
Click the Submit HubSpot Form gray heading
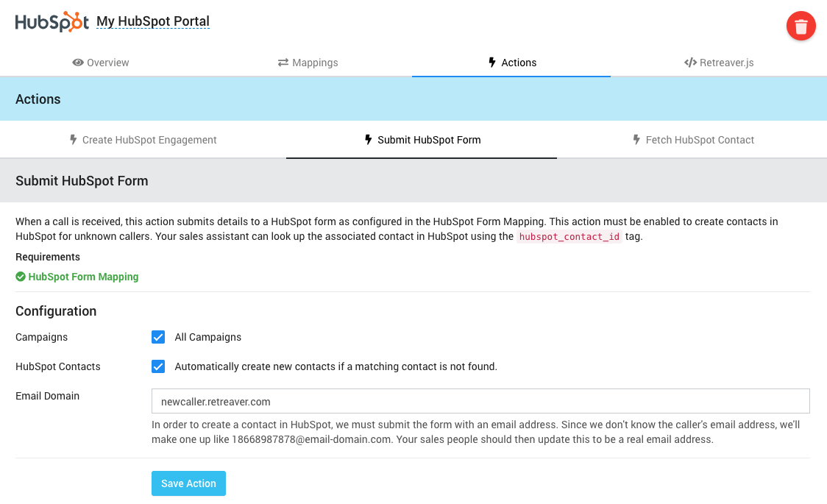(x=82, y=181)
